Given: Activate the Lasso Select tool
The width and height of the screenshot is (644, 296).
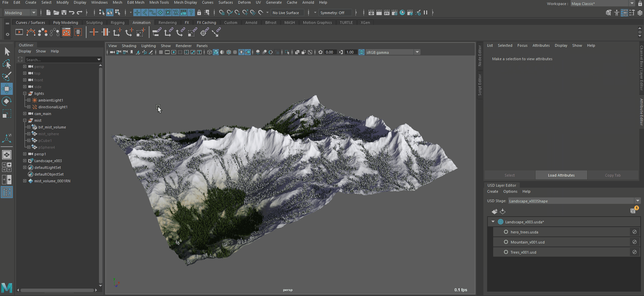Looking at the screenshot, I should point(7,64).
